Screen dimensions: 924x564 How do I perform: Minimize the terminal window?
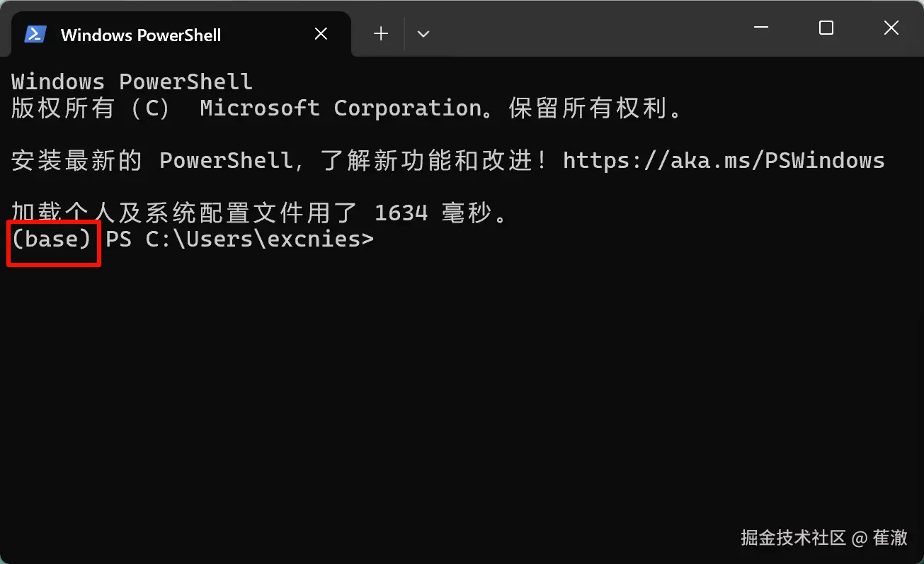[x=760, y=28]
